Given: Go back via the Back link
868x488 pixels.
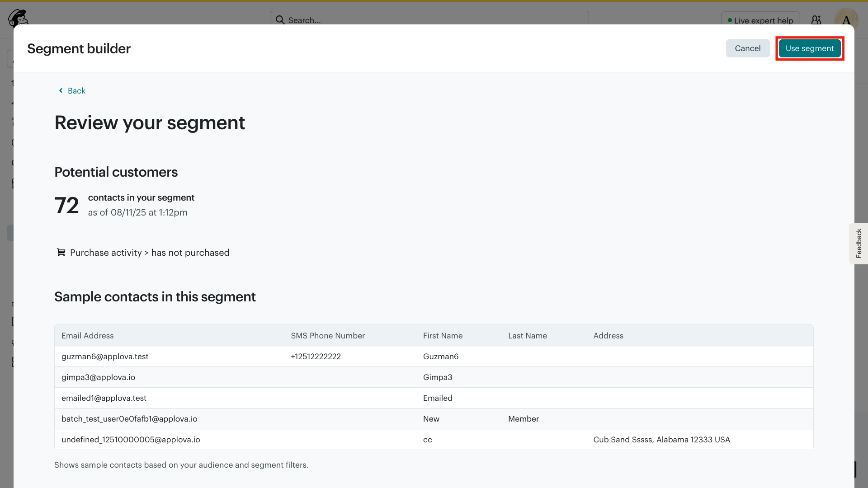Looking at the screenshot, I should (x=76, y=91).
